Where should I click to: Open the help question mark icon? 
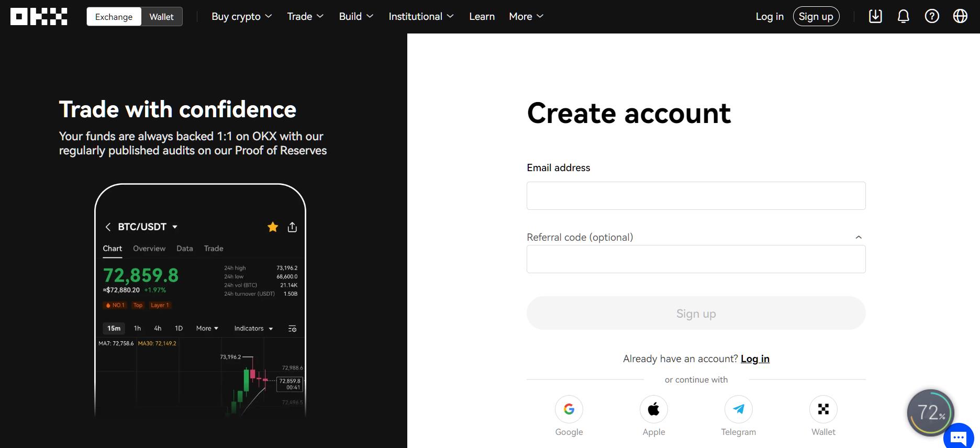(x=932, y=16)
